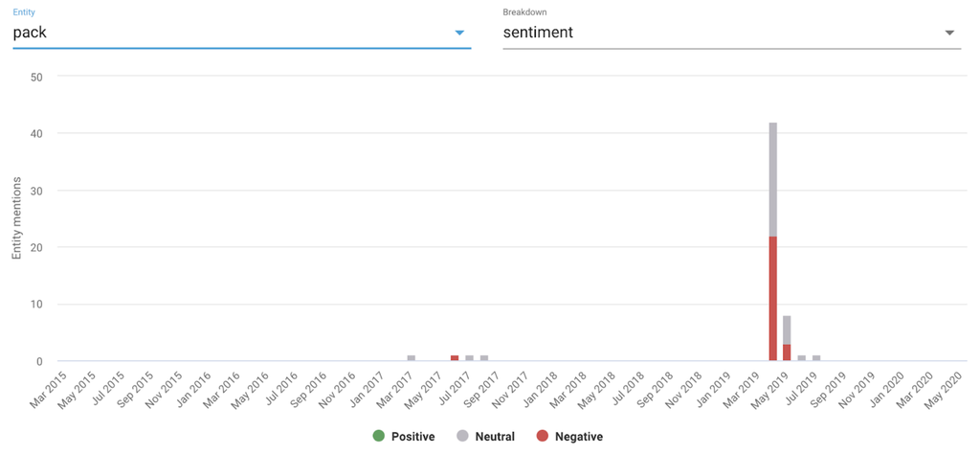Click the Neutral legend label
Screen dimensions: 980x454
point(494,437)
